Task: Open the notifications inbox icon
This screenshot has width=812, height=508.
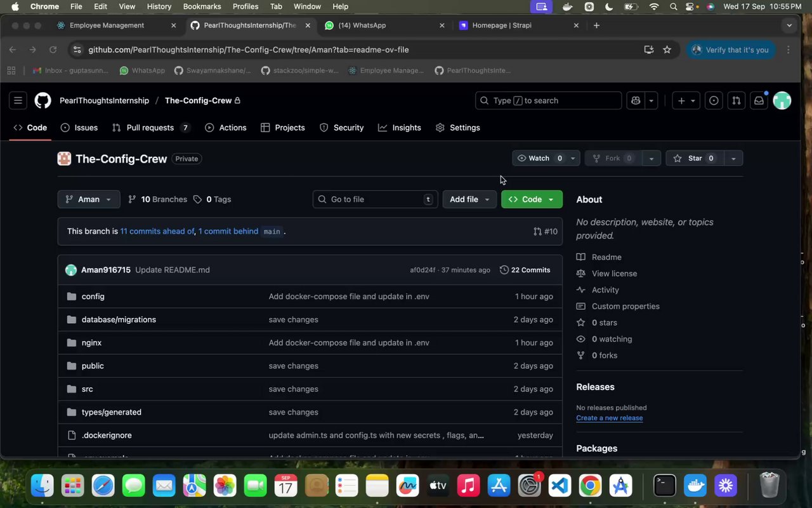Action: tap(759, 100)
